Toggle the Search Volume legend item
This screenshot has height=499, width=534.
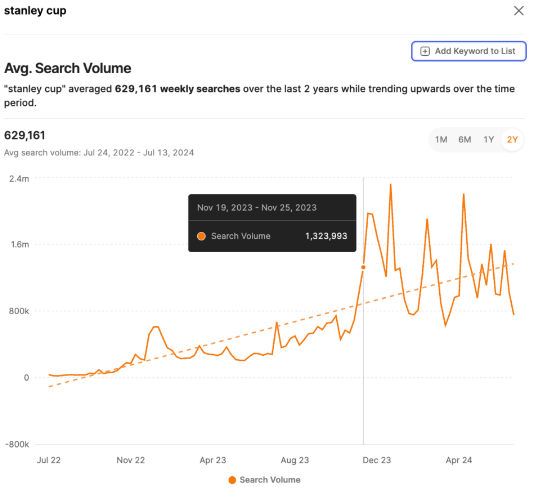265,480
